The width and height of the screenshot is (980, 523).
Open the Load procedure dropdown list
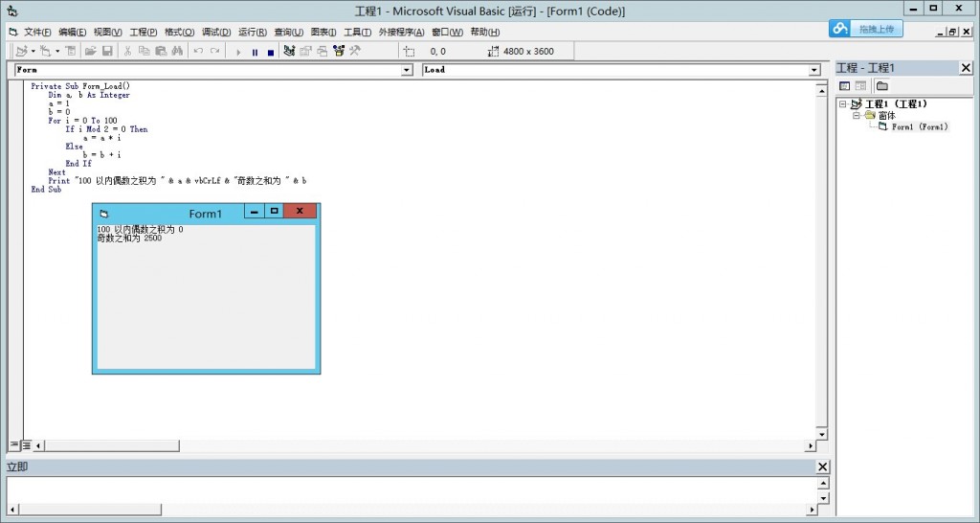click(x=814, y=70)
